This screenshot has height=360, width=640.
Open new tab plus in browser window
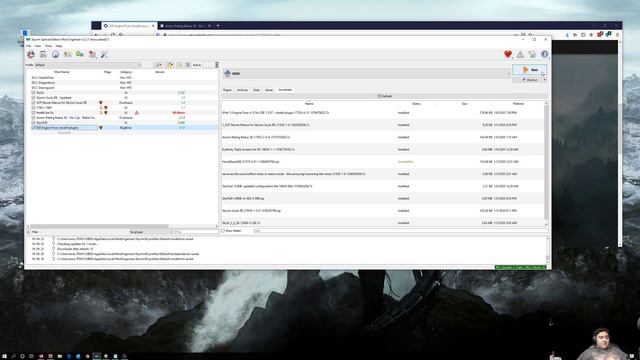tap(218, 26)
